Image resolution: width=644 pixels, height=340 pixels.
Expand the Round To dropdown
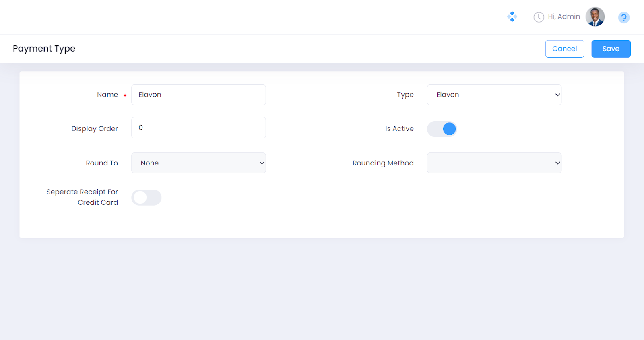198,163
